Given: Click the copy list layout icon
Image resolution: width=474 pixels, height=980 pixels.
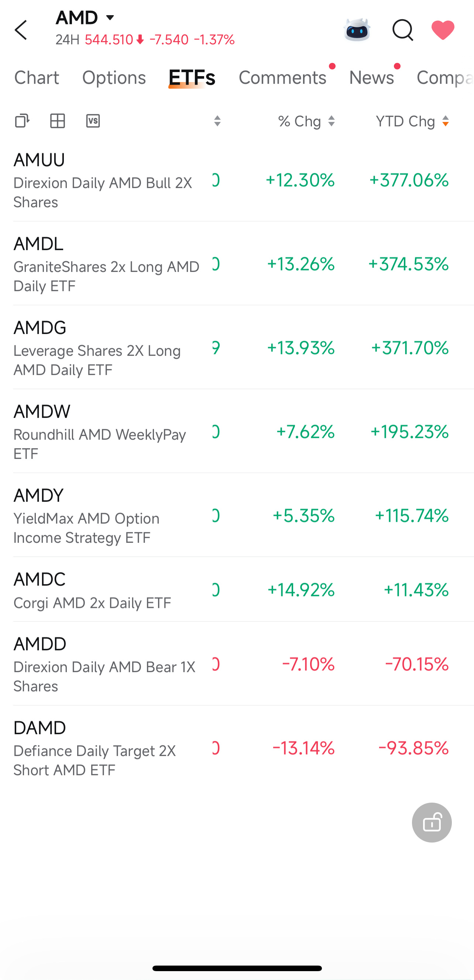Looking at the screenshot, I should click(22, 121).
